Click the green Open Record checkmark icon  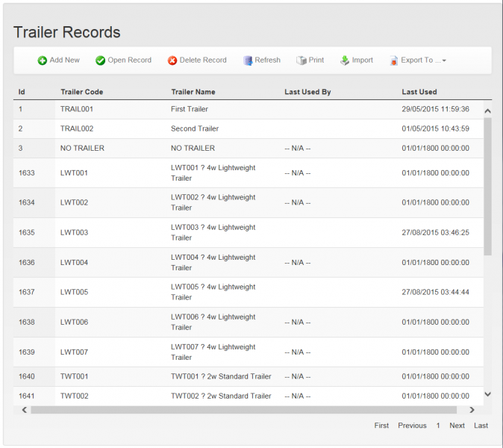click(x=100, y=60)
